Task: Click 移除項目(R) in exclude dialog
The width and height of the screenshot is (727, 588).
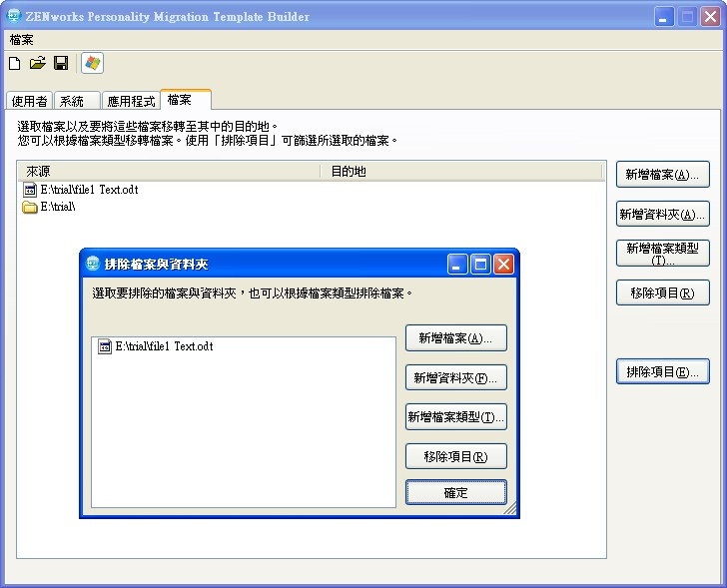Action: click(456, 457)
